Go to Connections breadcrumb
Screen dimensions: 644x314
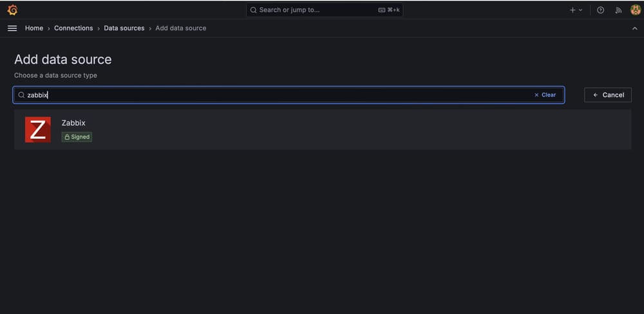73,28
